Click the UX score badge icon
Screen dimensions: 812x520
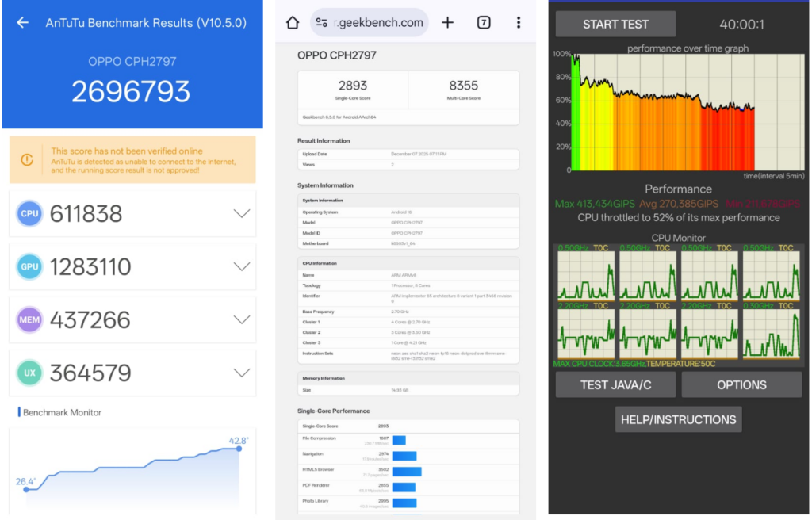[29, 373]
